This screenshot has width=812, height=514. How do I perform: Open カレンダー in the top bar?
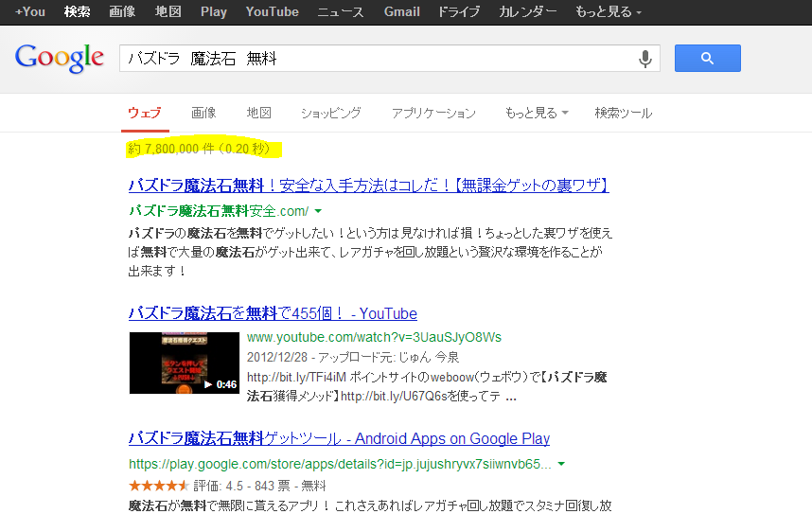528,12
